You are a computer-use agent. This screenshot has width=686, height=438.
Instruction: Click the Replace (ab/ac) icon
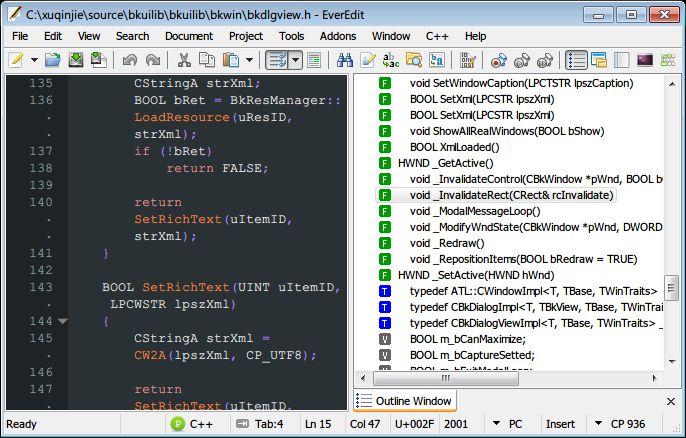tap(391, 60)
